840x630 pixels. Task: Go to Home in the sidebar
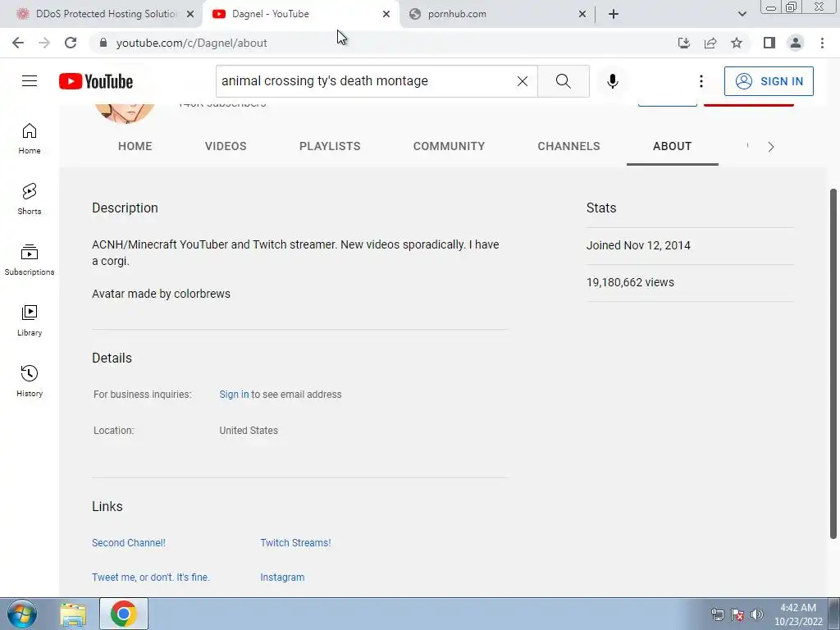(30, 138)
